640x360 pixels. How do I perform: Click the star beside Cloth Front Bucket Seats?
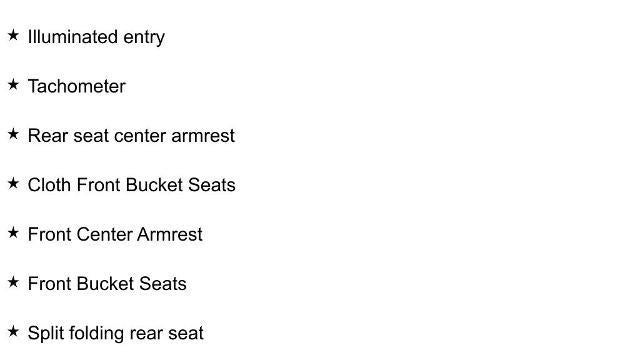click(13, 183)
